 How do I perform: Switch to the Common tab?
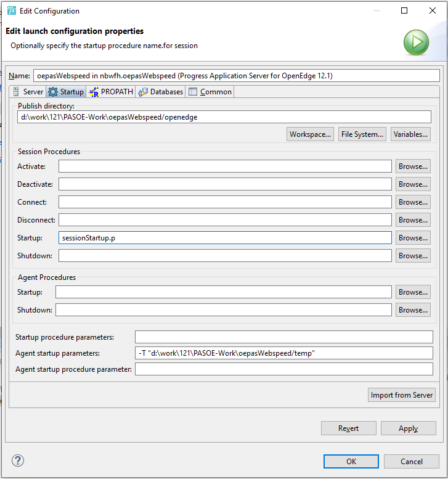pos(210,92)
